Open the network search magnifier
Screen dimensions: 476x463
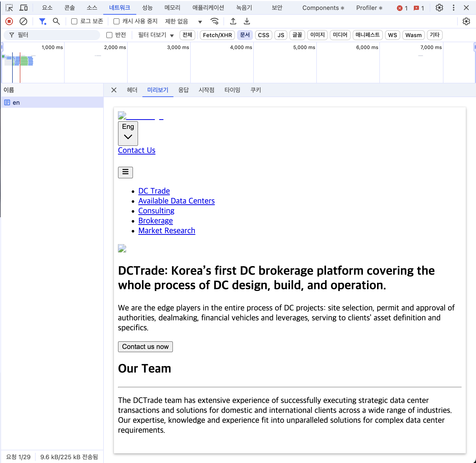pyautogui.click(x=56, y=21)
